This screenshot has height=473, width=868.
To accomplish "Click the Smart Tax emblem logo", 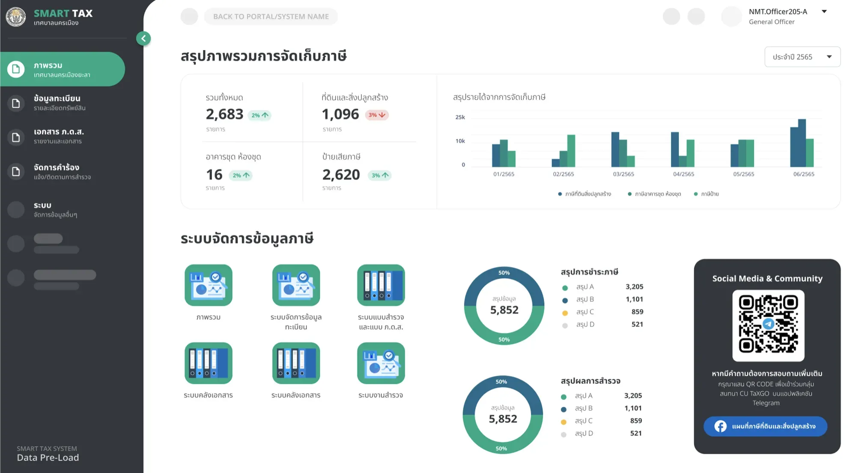I will [16, 17].
